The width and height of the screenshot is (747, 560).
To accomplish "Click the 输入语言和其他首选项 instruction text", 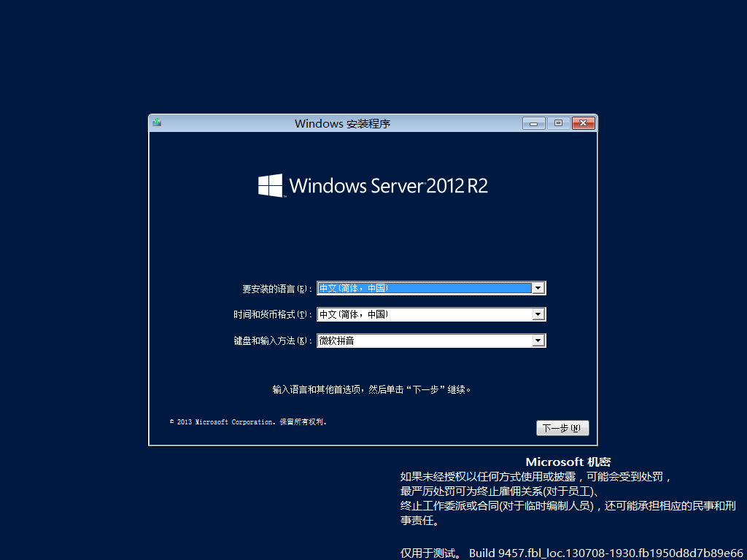I will pyautogui.click(x=371, y=389).
